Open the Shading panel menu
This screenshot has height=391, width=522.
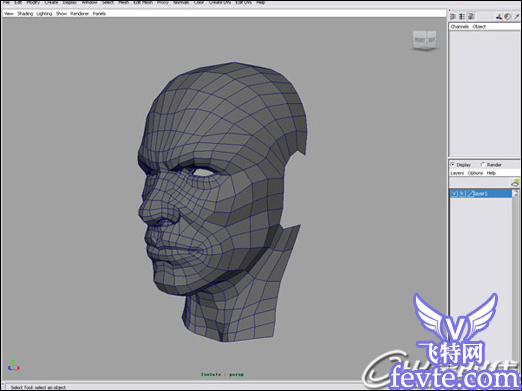25,14
